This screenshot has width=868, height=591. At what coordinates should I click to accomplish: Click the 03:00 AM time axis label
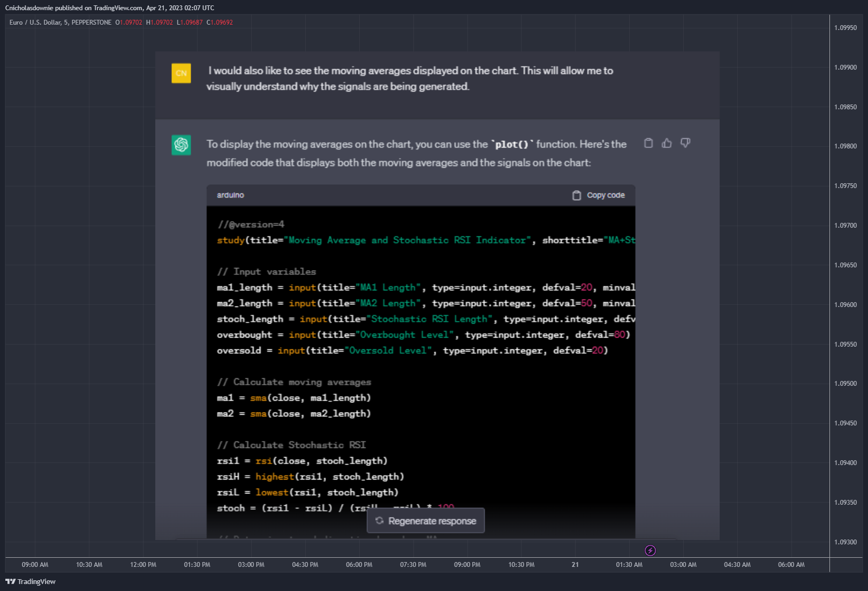click(x=683, y=565)
